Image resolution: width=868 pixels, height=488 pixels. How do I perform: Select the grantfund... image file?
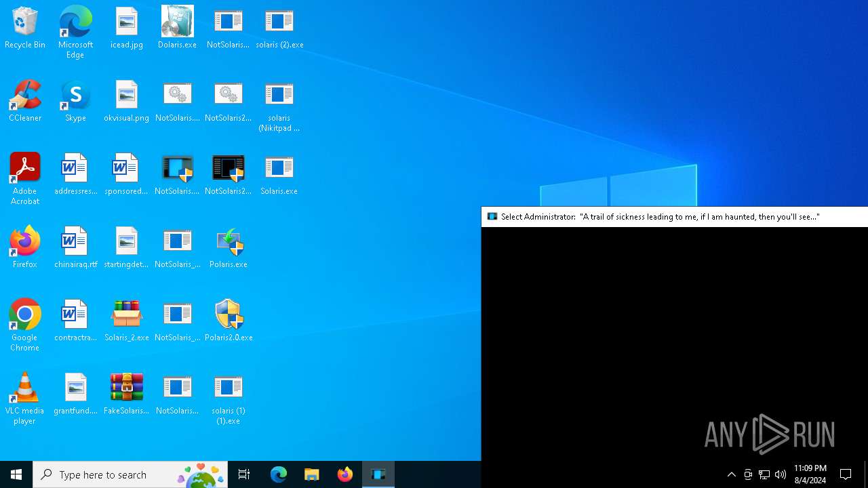75,394
